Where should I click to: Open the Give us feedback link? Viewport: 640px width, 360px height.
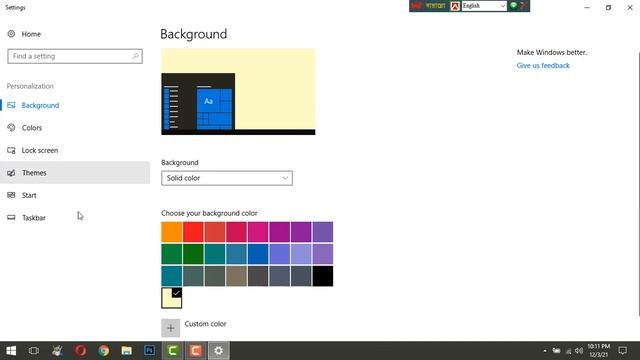coord(543,66)
